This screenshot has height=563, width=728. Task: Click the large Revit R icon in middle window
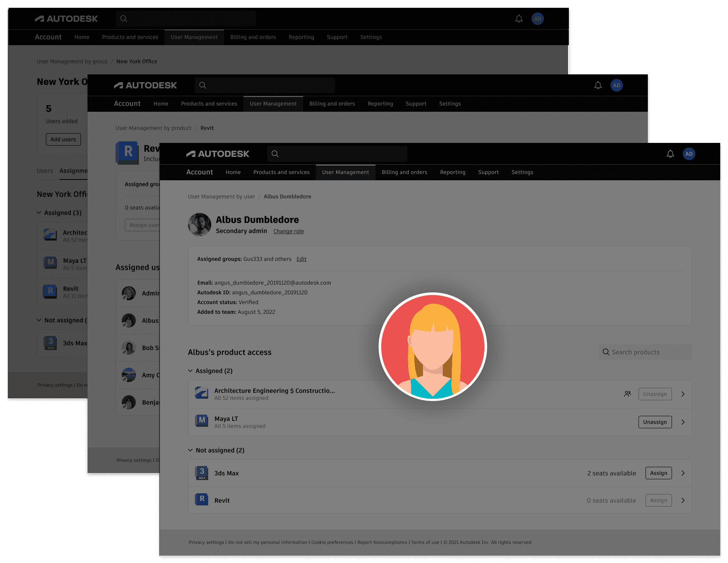click(127, 152)
